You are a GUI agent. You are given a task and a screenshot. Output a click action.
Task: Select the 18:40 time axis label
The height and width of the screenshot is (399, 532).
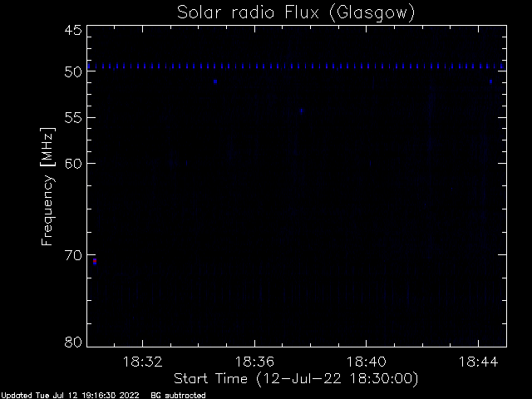click(366, 362)
